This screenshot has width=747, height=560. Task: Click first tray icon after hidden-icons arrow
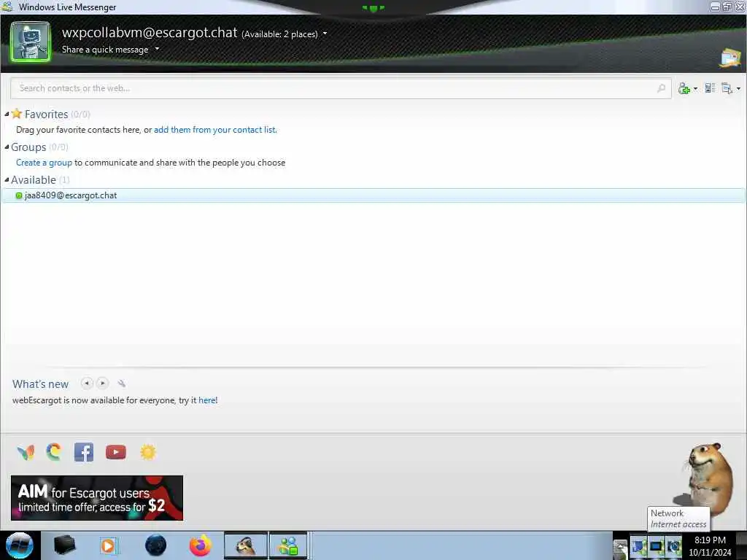(638, 547)
